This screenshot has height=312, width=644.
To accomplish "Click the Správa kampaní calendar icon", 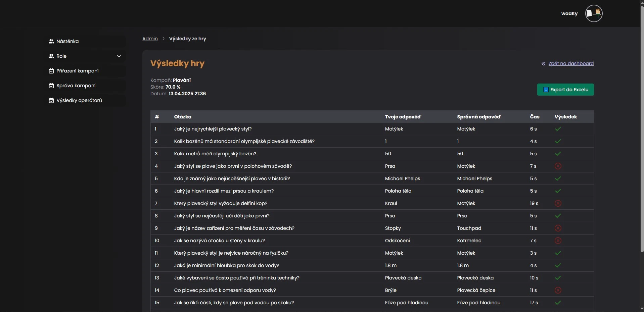I will pos(51,86).
